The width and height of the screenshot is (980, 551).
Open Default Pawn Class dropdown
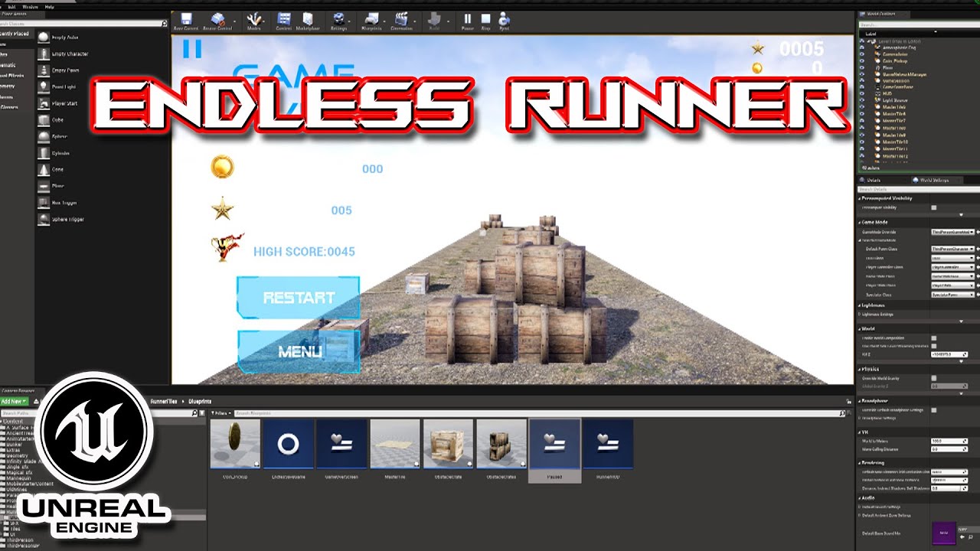952,249
